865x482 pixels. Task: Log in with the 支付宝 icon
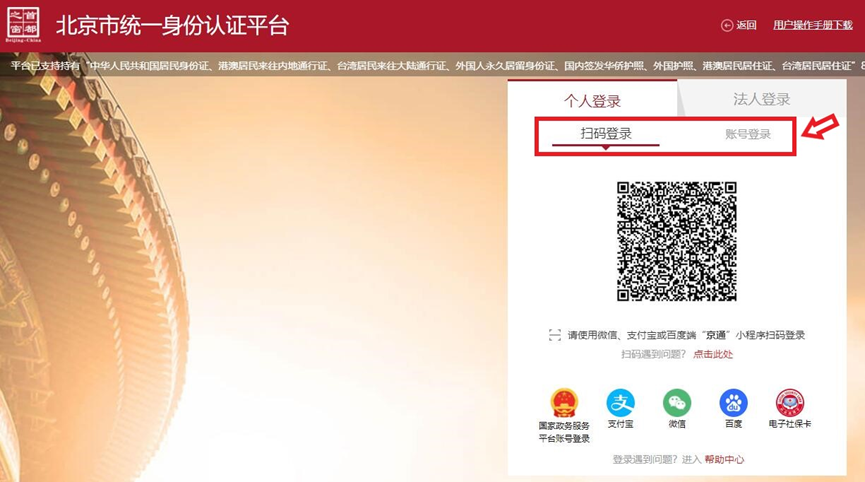pyautogui.click(x=621, y=403)
